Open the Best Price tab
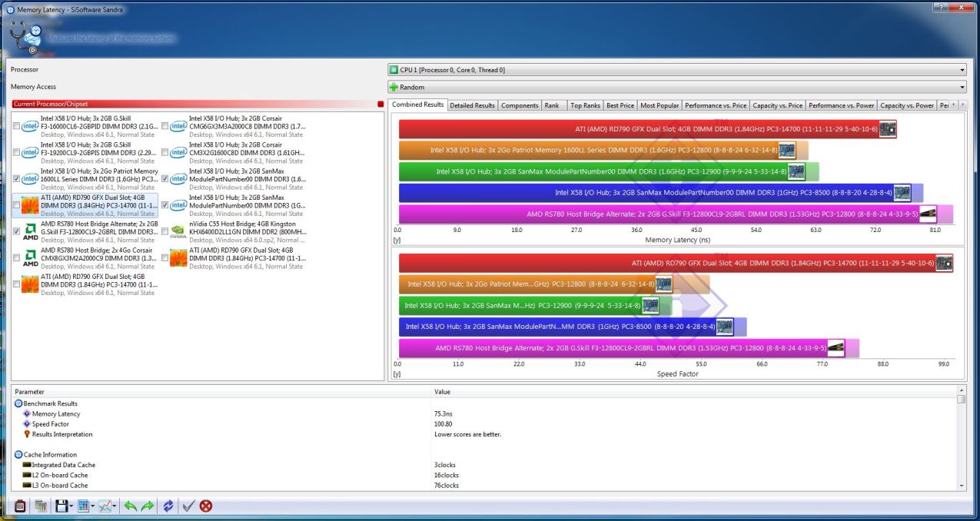Viewport: 980px width, 521px height. point(620,105)
